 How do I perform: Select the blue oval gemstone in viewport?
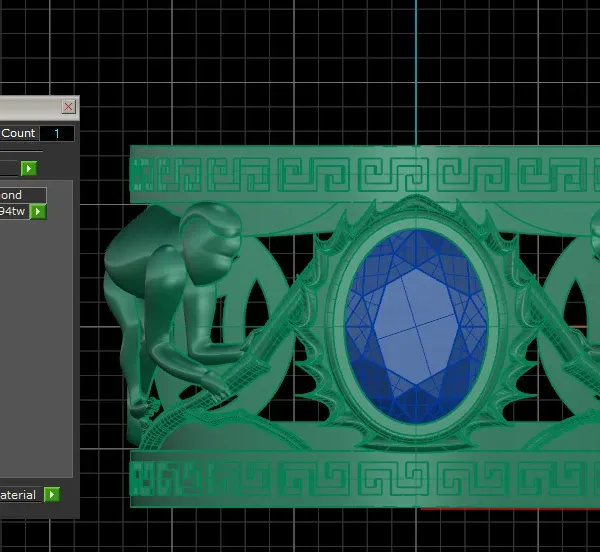pyautogui.click(x=416, y=326)
